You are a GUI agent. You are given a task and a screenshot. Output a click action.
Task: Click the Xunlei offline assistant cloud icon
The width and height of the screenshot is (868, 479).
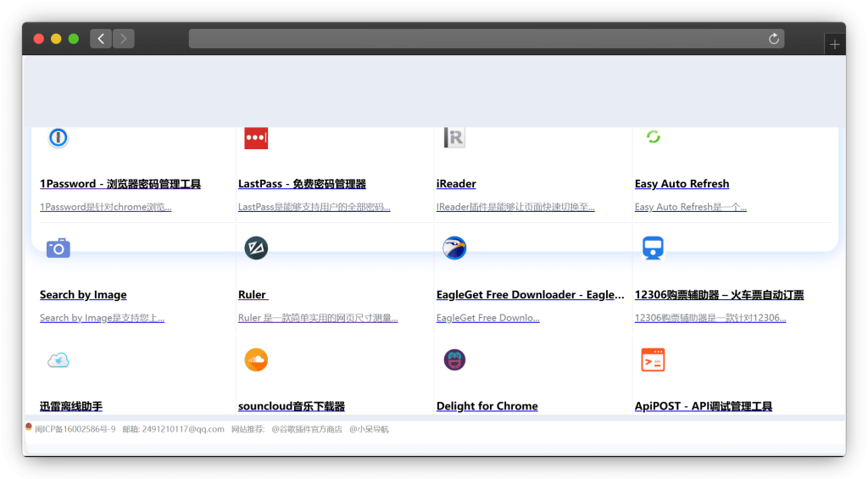pyautogui.click(x=58, y=359)
